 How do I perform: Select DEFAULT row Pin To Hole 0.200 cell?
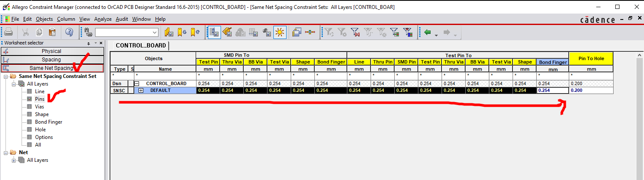[591, 90]
